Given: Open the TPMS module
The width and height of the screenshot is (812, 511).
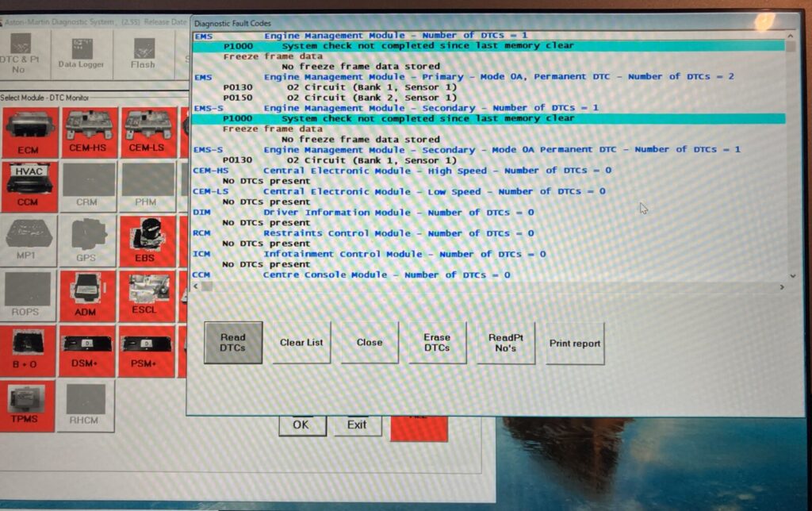Looking at the screenshot, I should tap(26, 405).
